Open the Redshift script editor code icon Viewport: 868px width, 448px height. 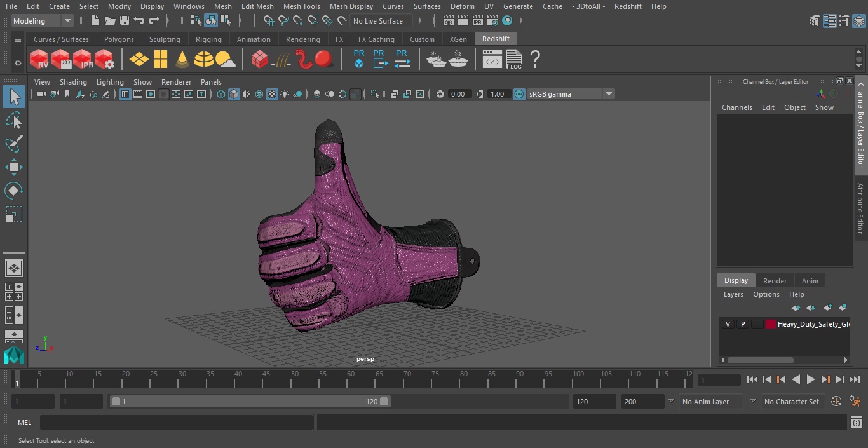click(492, 60)
